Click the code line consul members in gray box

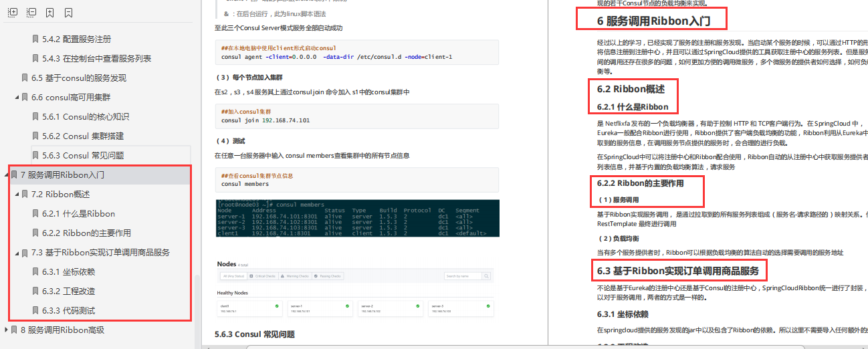point(245,184)
